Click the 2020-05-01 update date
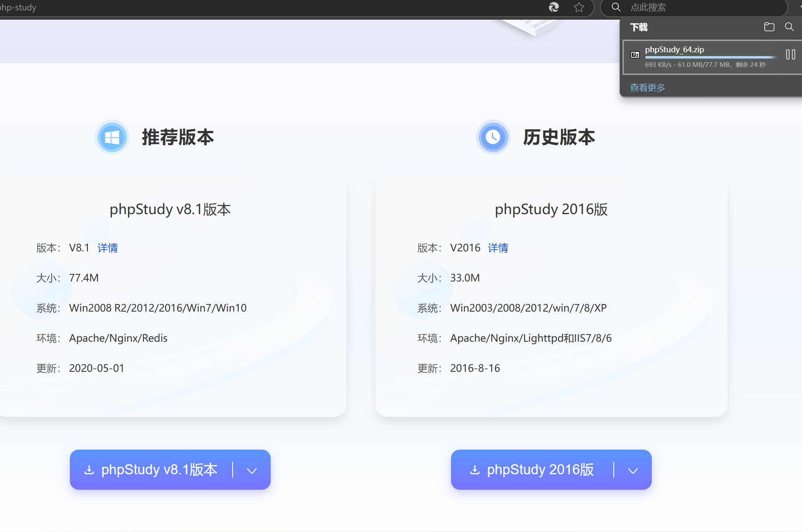The width and height of the screenshot is (802, 532). [97, 368]
